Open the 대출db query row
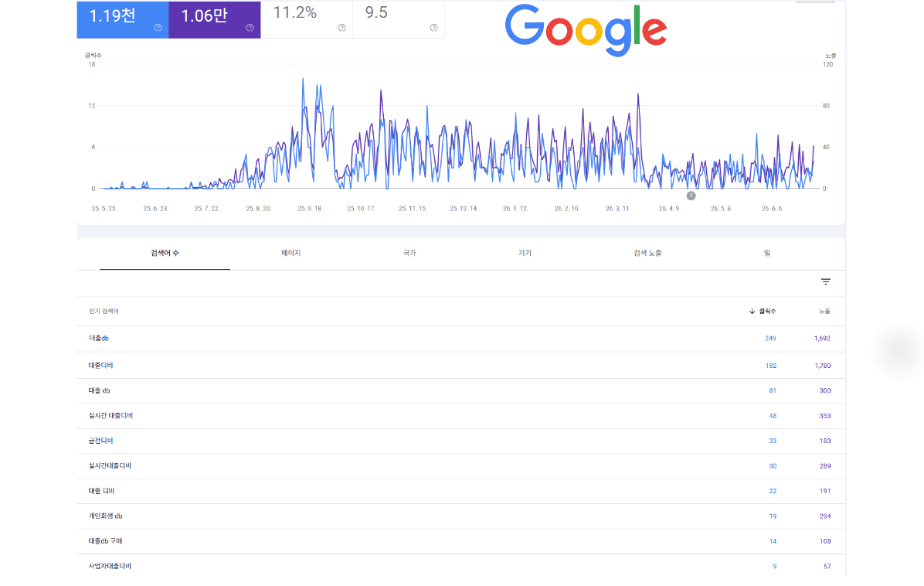 (x=460, y=339)
